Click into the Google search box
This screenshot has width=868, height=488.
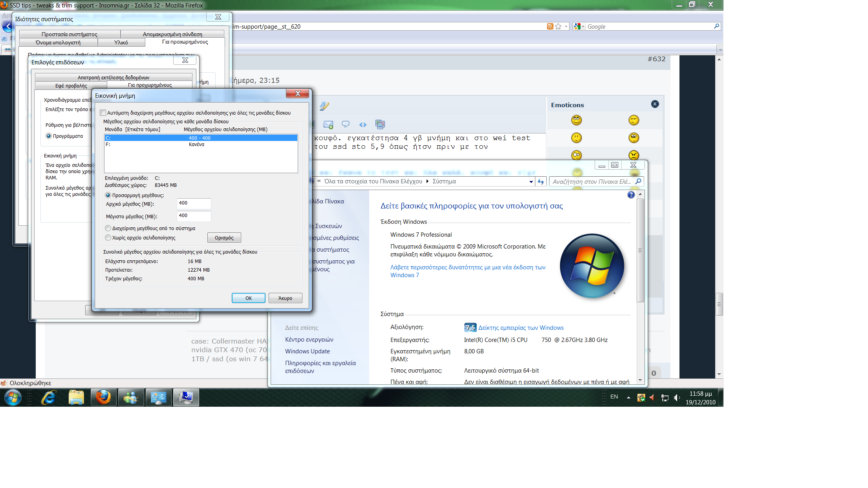(x=649, y=26)
